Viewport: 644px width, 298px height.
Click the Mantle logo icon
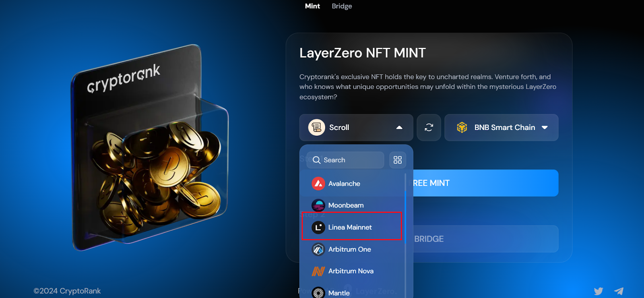pyautogui.click(x=318, y=293)
